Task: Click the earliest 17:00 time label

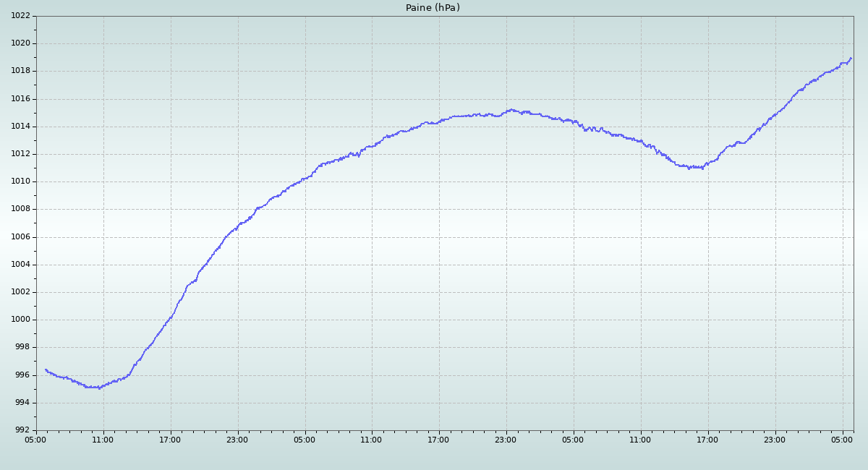Action: 170,439
